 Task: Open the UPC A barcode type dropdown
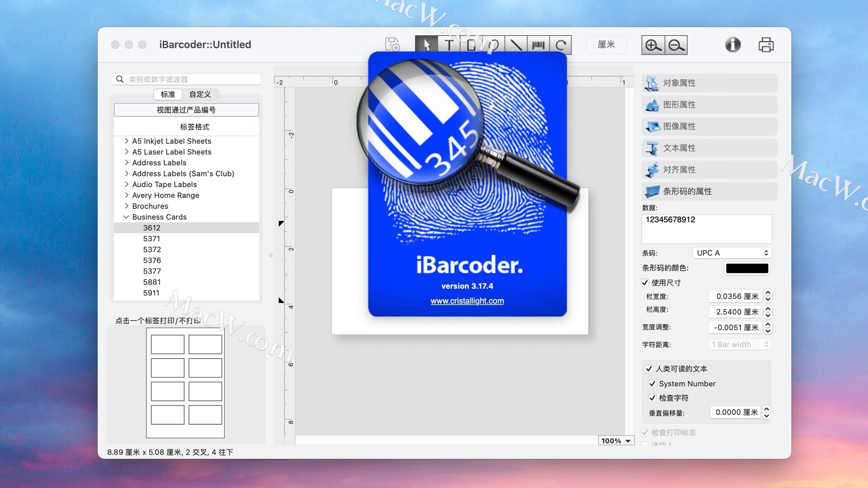click(731, 253)
